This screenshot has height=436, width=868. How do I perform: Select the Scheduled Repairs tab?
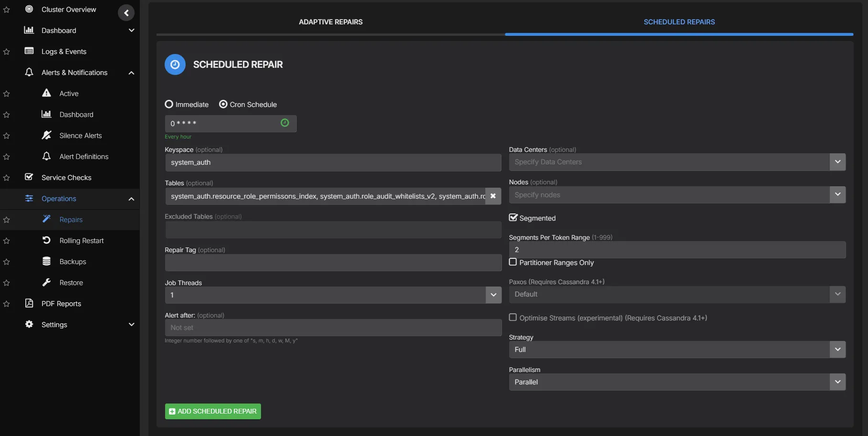(x=679, y=22)
